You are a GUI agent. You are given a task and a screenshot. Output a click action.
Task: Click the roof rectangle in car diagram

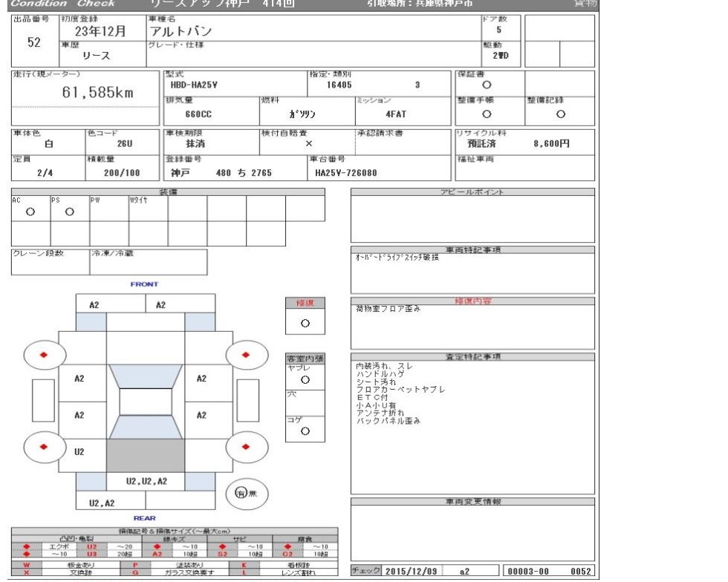(x=145, y=402)
